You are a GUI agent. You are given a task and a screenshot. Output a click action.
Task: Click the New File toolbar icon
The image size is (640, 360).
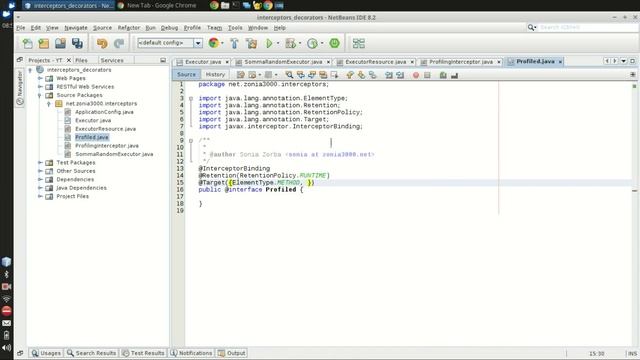tap(27, 43)
